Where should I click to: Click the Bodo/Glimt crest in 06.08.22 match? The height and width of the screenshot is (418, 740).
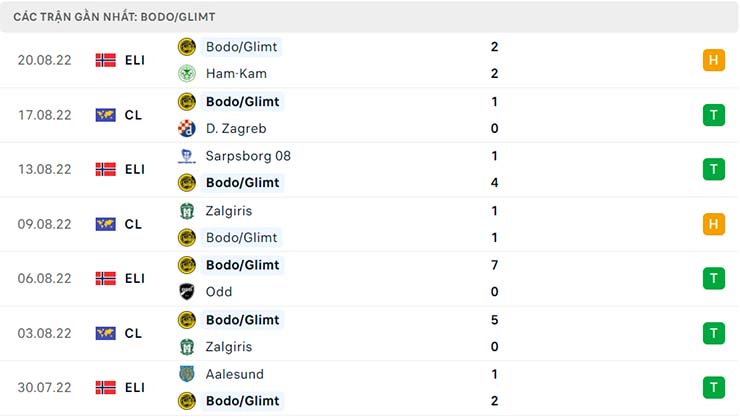pos(186,265)
